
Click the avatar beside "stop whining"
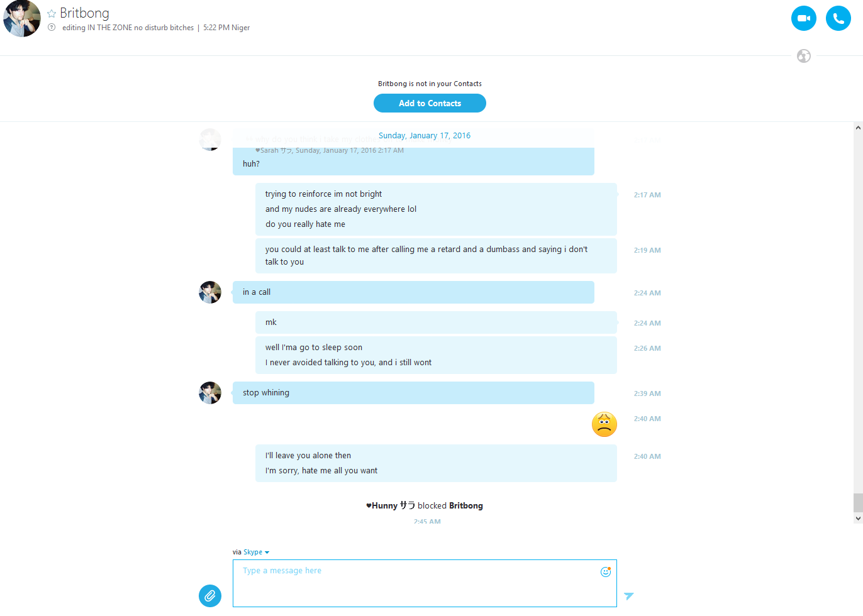click(210, 393)
